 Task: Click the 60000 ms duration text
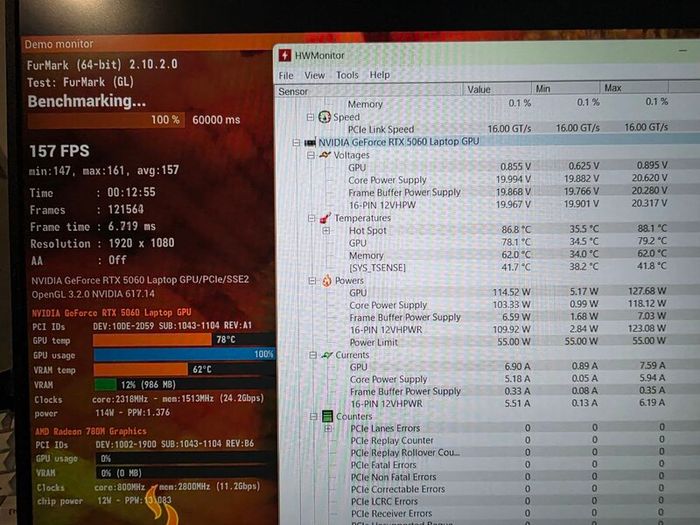(216, 120)
